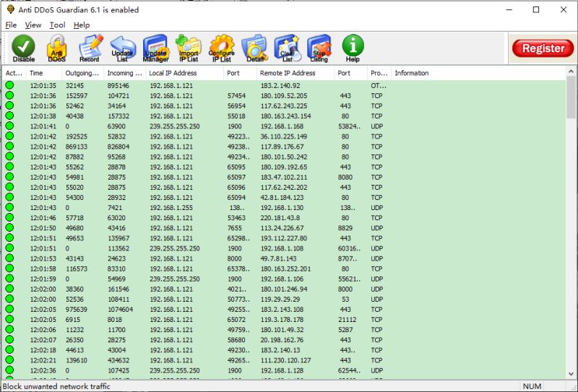This screenshot has width=578, height=392.
Task: Click remote port 21112
Action: pos(348,319)
